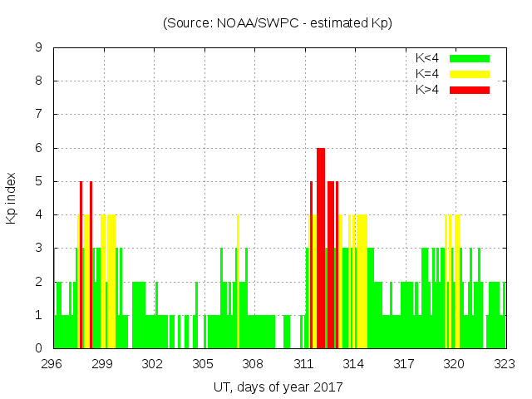Click the 'K<4' legend text label
Screen dimensions: 532x399
pyautogui.click(x=429, y=58)
